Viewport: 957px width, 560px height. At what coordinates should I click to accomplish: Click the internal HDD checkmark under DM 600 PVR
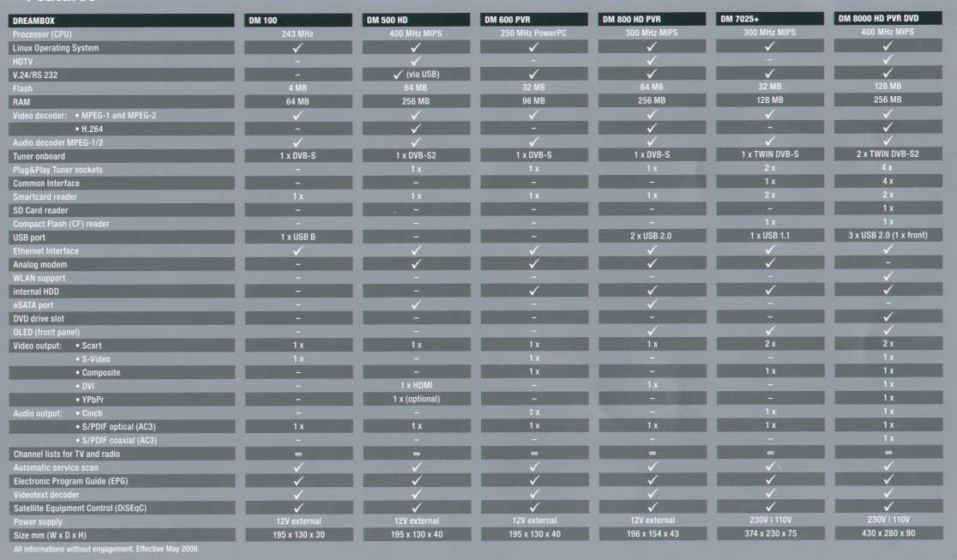pyautogui.click(x=533, y=292)
